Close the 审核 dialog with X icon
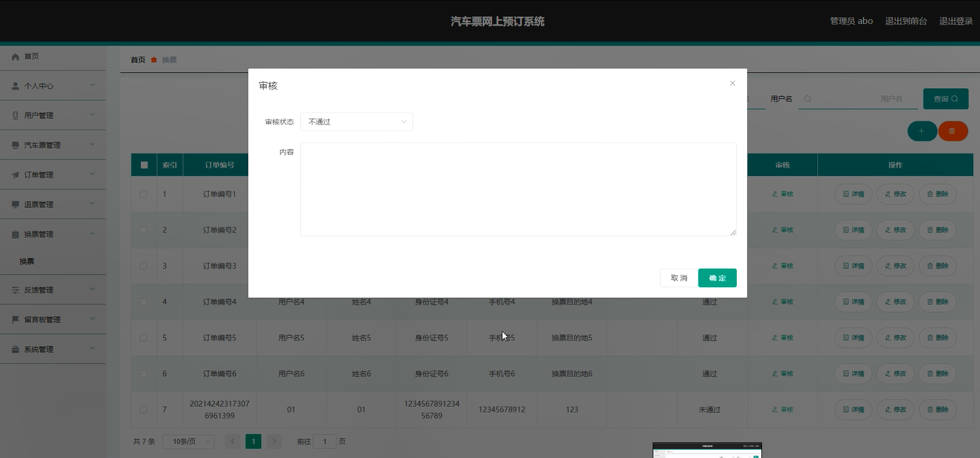The height and width of the screenshot is (458, 980). [x=732, y=84]
